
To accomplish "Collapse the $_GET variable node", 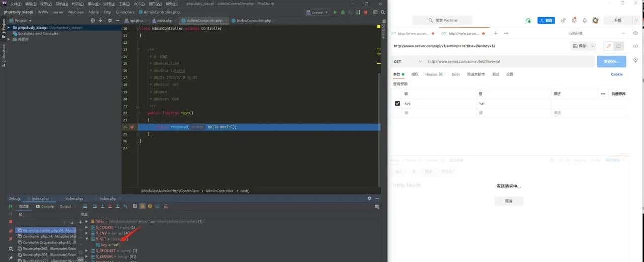I will pos(86,239).
